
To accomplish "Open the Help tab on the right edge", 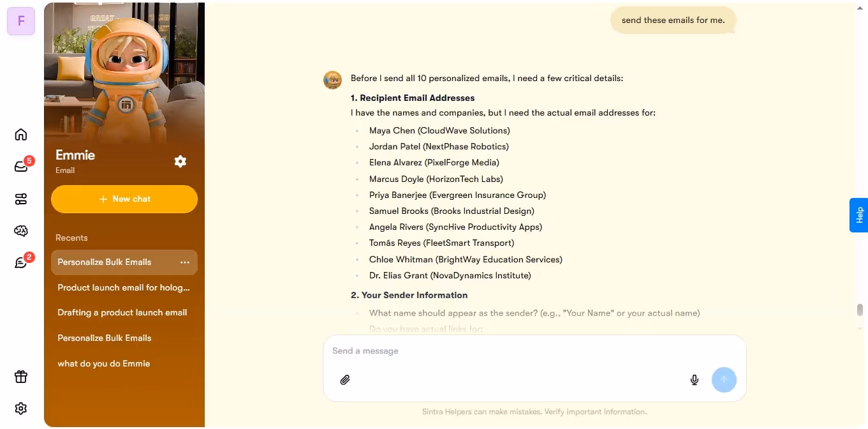I will pyautogui.click(x=859, y=215).
